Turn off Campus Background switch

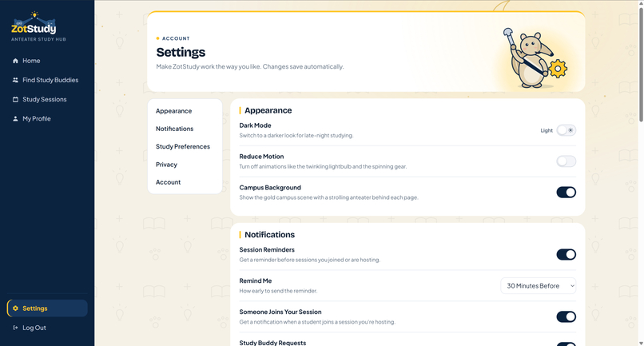(566, 193)
